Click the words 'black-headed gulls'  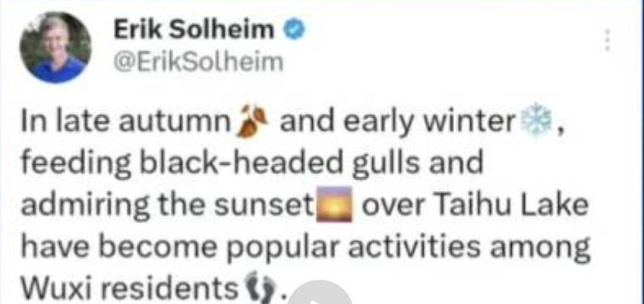(280, 164)
